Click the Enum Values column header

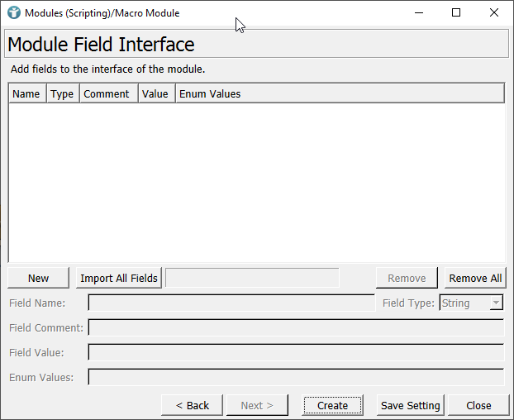pyautogui.click(x=210, y=93)
